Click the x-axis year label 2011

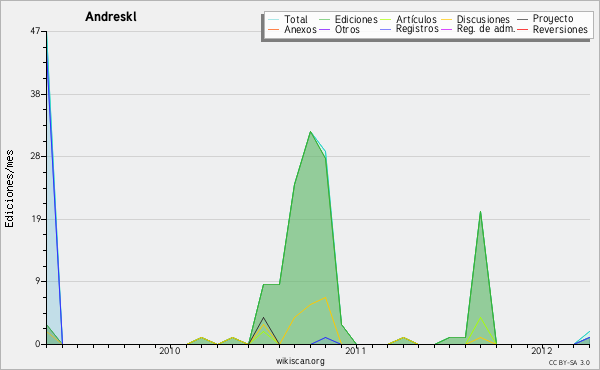pos(355,351)
